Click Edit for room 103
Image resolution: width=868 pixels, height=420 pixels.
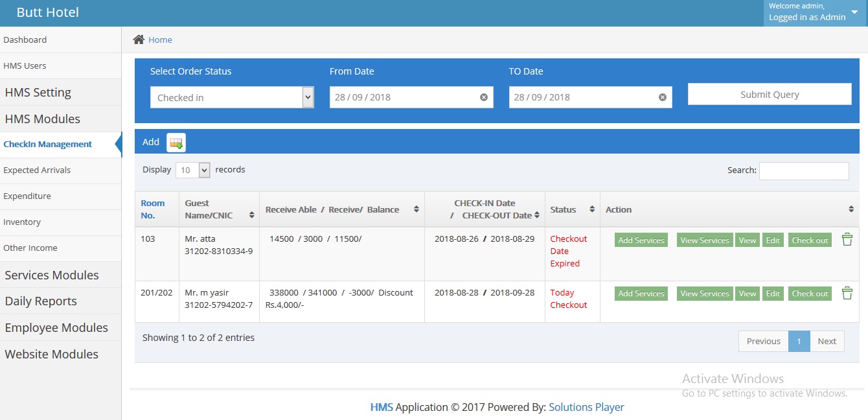[x=772, y=240]
